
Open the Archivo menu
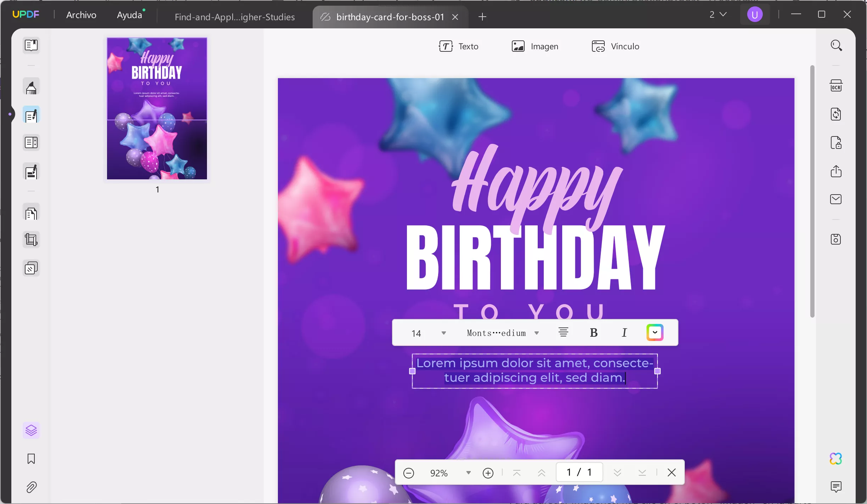(81, 15)
